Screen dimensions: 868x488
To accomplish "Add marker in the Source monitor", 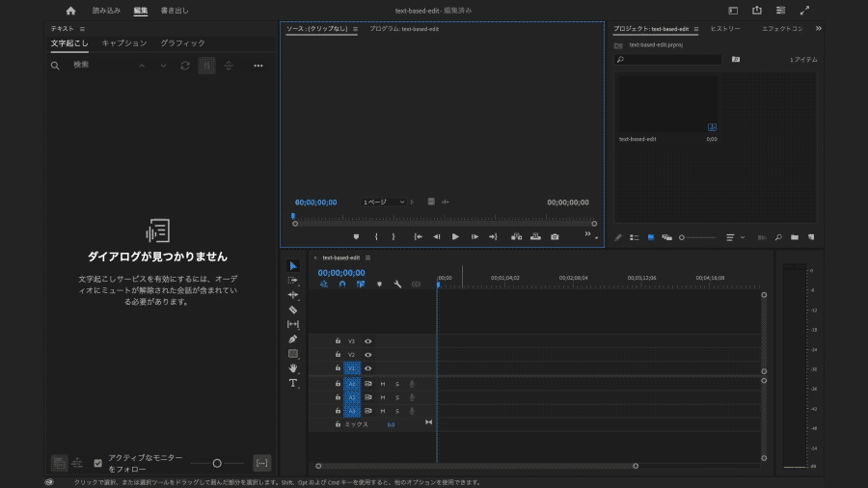I will [356, 237].
